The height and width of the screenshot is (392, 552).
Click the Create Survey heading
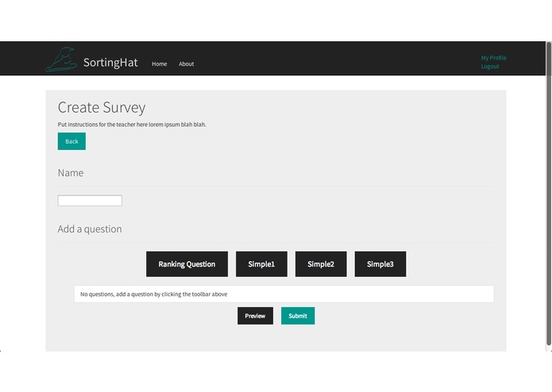point(102,108)
